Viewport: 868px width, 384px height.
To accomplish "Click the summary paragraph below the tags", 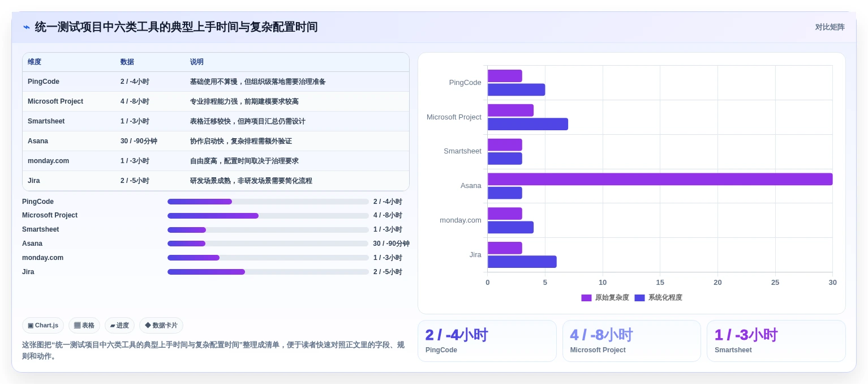I will [x=213, y=351].
